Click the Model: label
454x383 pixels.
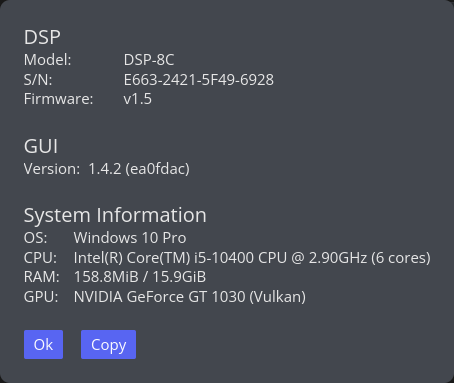click(47, 60)
